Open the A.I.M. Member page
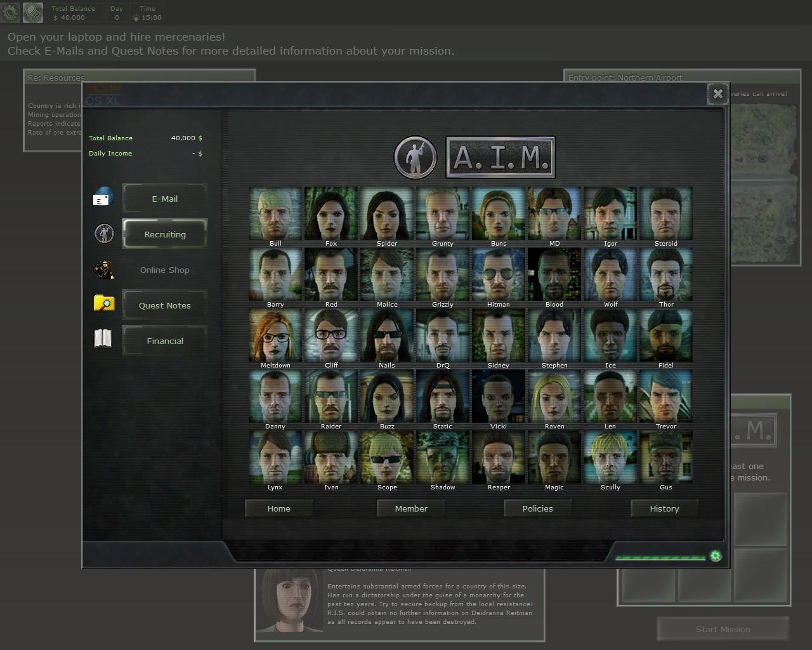The height and width of the screenshot is (650, 812). coord(411,508)
